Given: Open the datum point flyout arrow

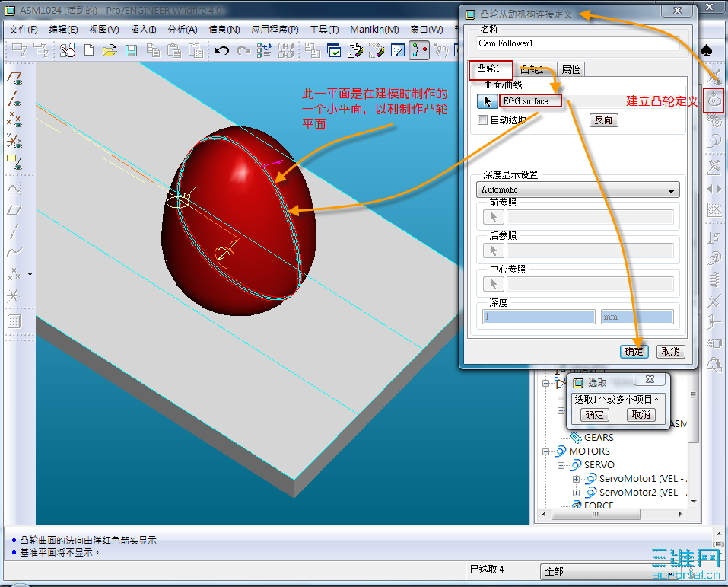Looking at the screenshot, I should (x=30, y=274).
